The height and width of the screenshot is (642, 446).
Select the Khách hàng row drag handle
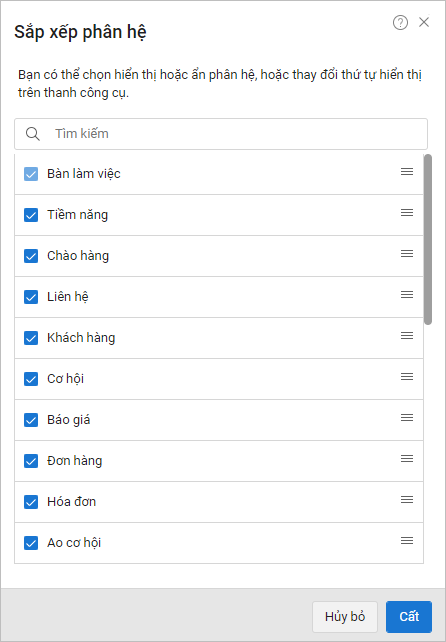point(407,336)
